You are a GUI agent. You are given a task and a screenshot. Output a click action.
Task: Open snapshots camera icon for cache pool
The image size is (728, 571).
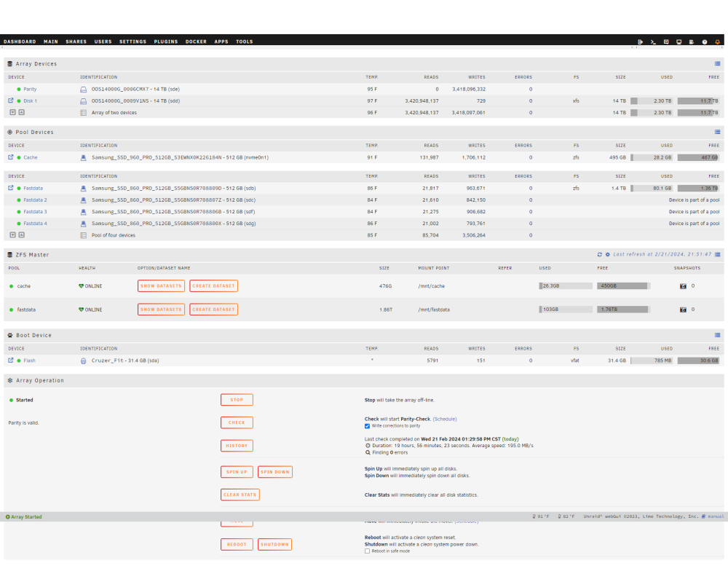(683, 286)
